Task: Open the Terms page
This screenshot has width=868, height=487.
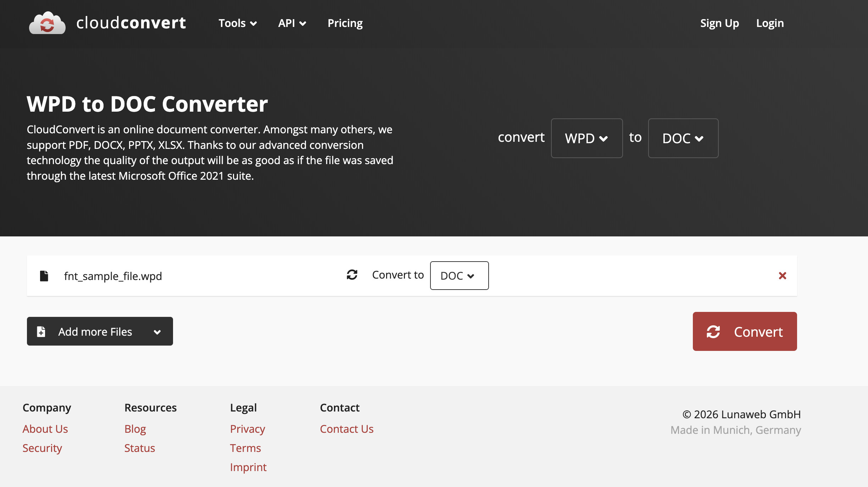Action: (x=245, y=448)
